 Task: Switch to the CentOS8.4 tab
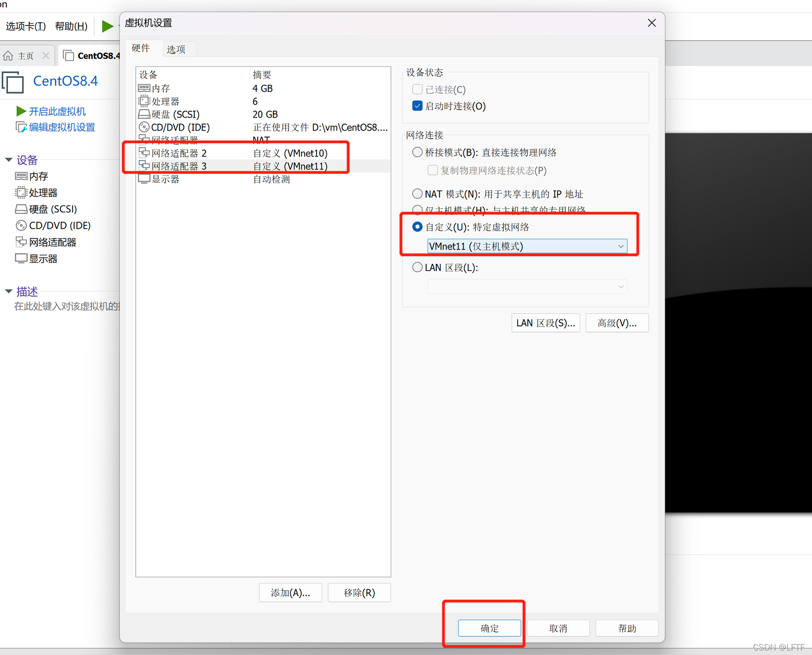coord(90,56)
